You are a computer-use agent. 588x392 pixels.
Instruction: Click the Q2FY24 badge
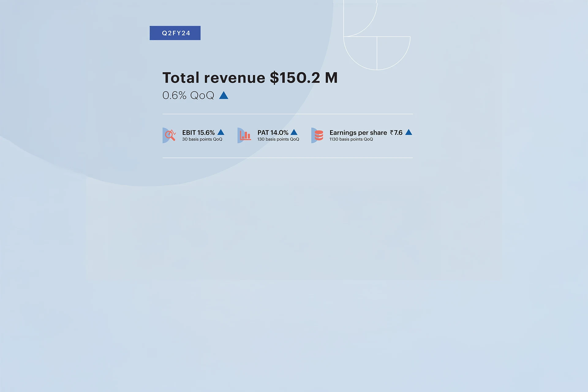tap(175, 33)
